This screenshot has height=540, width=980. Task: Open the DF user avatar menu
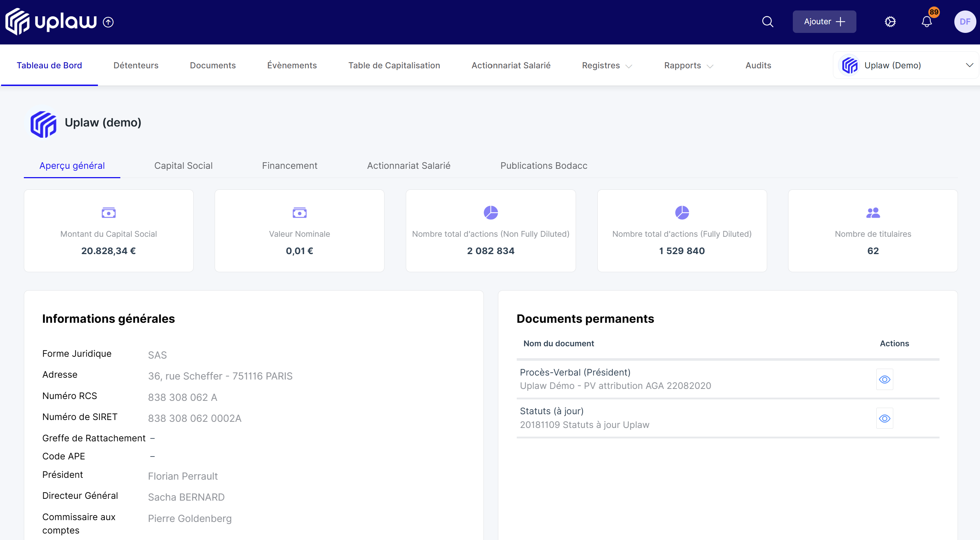tap(965, 22)
